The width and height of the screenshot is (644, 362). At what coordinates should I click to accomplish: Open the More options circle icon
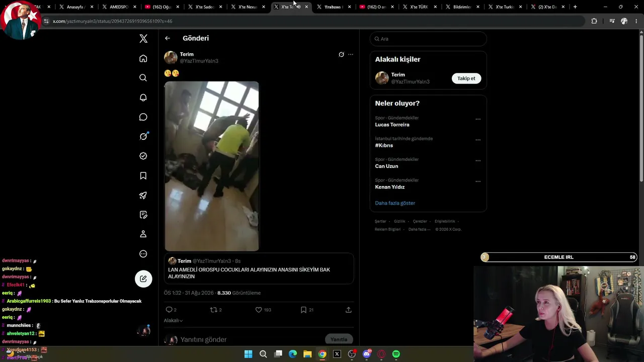click(x=143, y=254)
